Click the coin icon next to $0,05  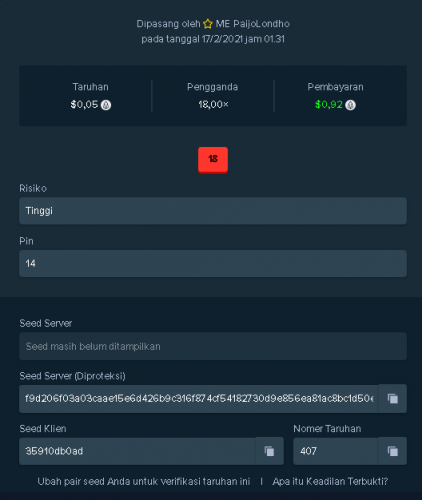(x=106, y=105)
